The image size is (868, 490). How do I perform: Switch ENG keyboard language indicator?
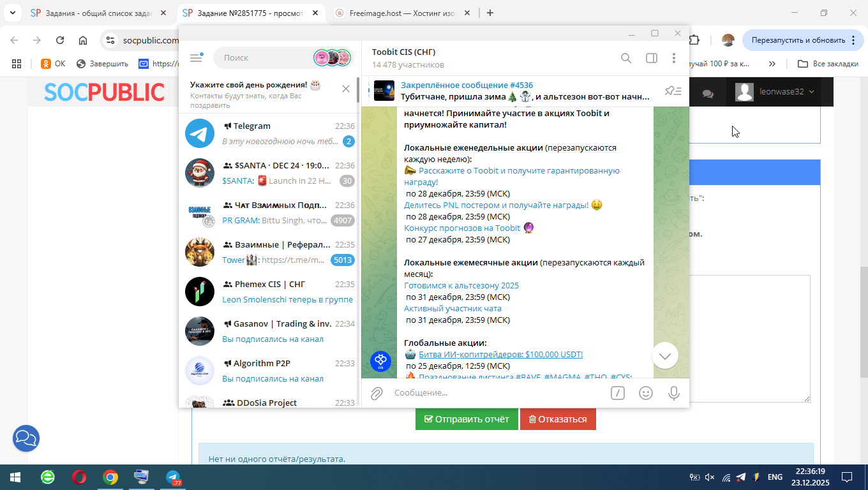pyautogui.click(x=775, y=477)
